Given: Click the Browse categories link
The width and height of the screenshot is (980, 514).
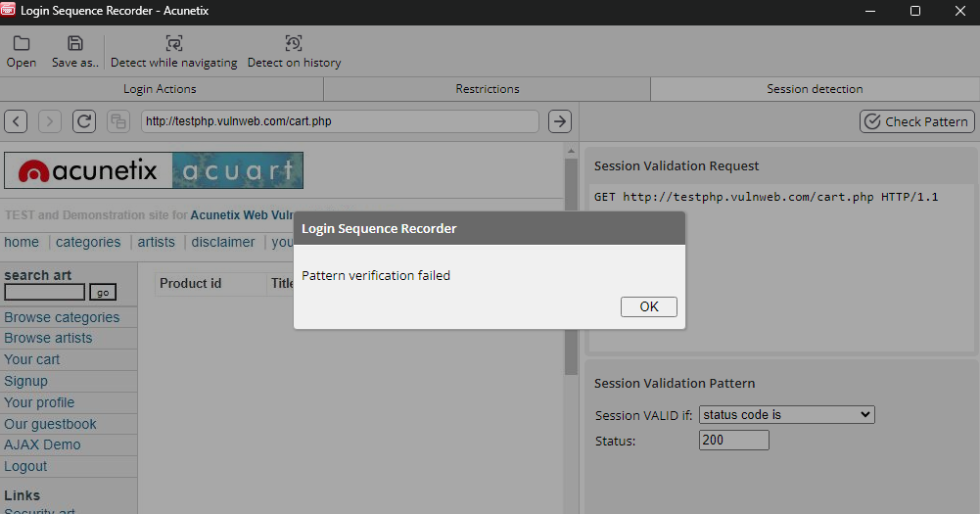Looking at the screenshot, I should [x=62, y=317].
